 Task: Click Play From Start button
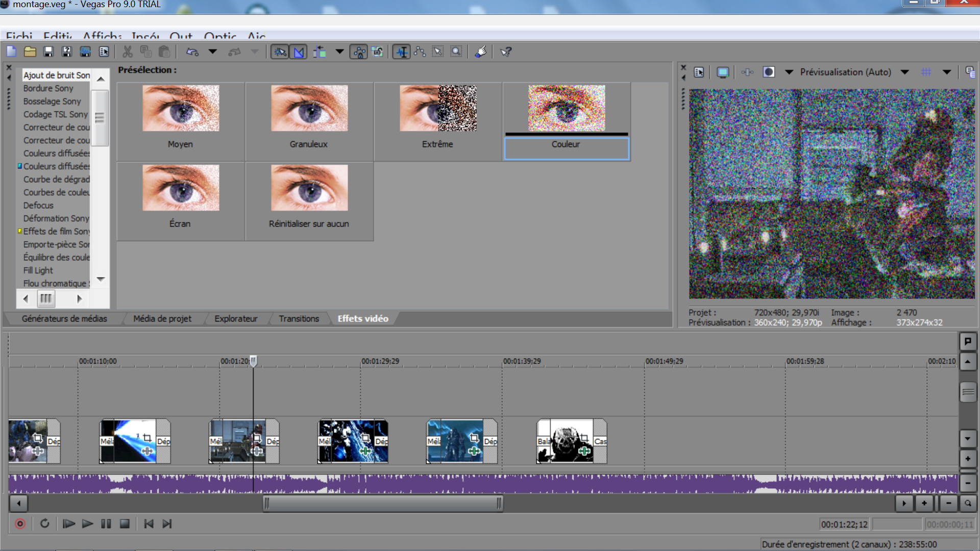(69, 524)
